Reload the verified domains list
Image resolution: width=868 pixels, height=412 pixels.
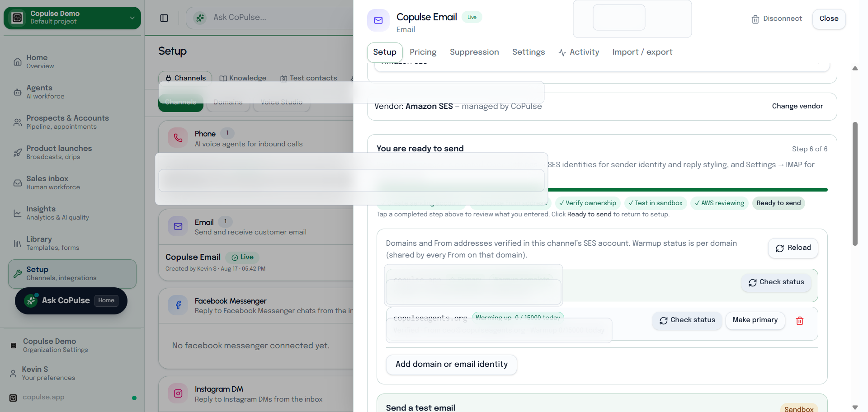click(x=793, y=248)
